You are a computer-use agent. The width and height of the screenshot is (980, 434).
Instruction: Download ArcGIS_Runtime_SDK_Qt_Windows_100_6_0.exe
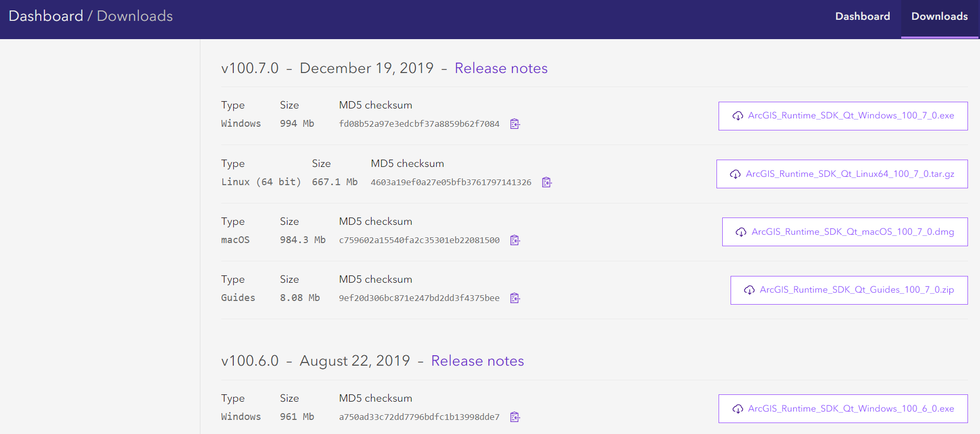point(843,408)
